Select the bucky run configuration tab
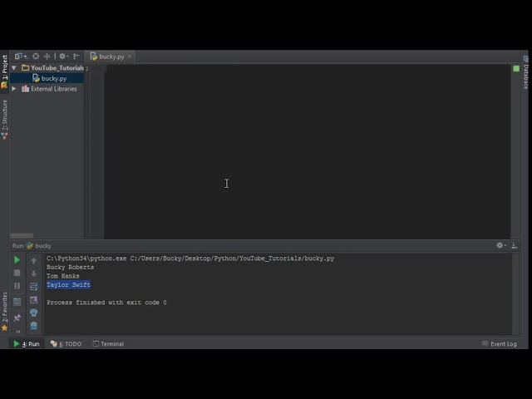Screen dimensions: 532x399 point(39,246)
